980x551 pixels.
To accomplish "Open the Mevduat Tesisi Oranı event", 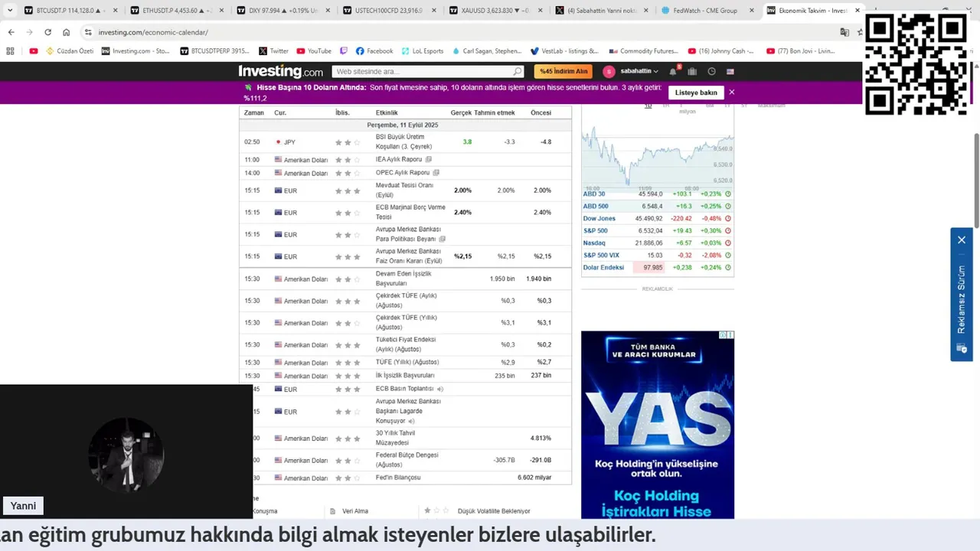I will [x=404, y=190].
